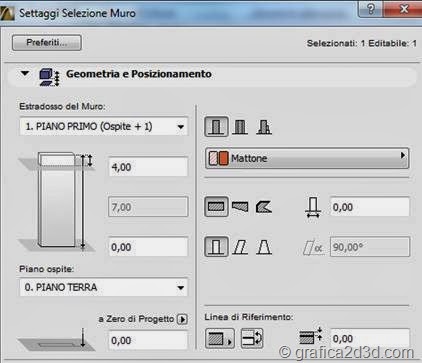The height and width of the screenshot is (363, 422).
Task: Collapse the Geometria e Posizionamento panel
Action: pyautogui.click(x=25, y=73)
